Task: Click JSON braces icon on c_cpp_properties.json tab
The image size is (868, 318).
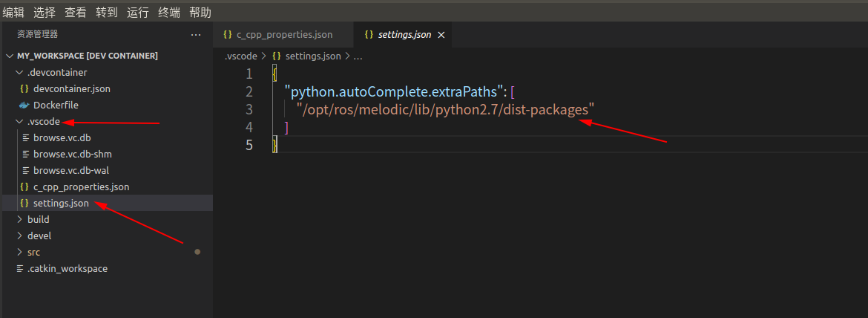Action: coord(228,34)
